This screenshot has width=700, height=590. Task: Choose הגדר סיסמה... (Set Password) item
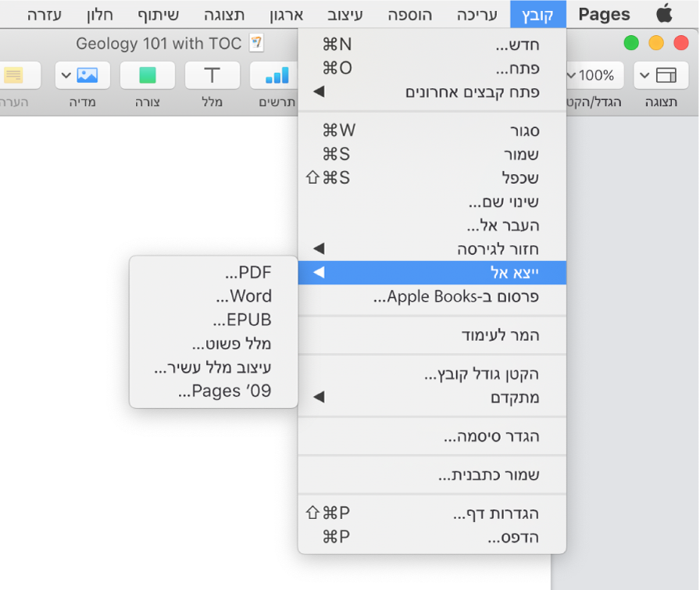(432, 436)
